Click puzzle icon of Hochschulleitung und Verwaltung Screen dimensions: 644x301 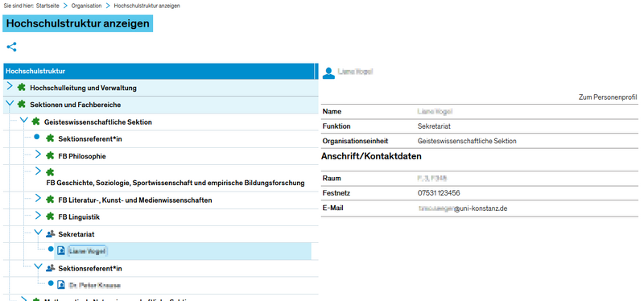21,88
